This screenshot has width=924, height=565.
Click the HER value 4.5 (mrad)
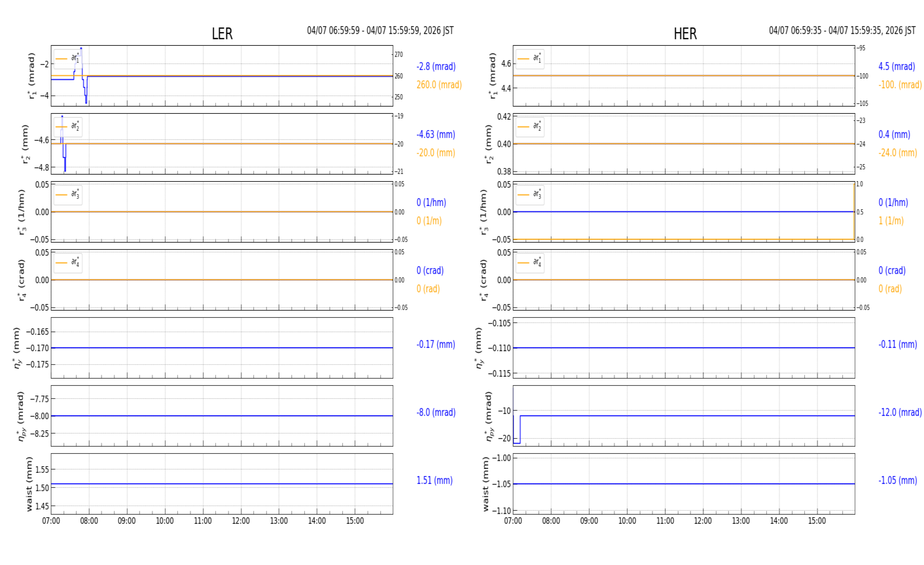[897, 67]
